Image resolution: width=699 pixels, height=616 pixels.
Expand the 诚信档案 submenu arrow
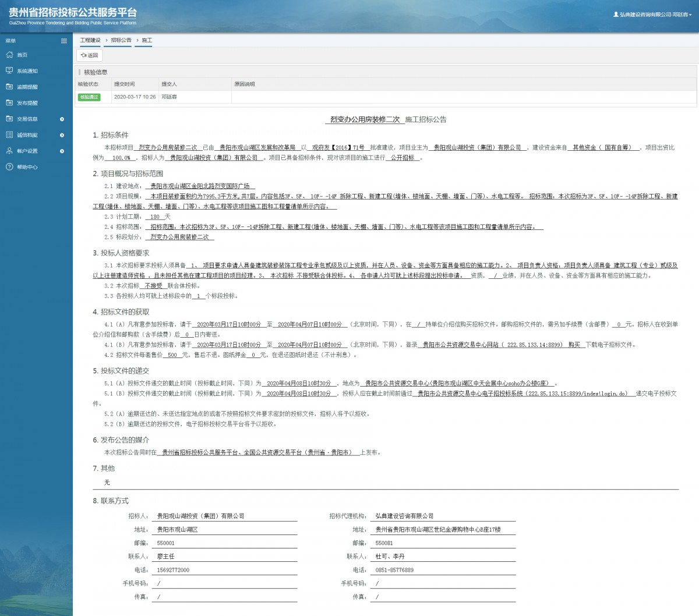click(62, 135)
